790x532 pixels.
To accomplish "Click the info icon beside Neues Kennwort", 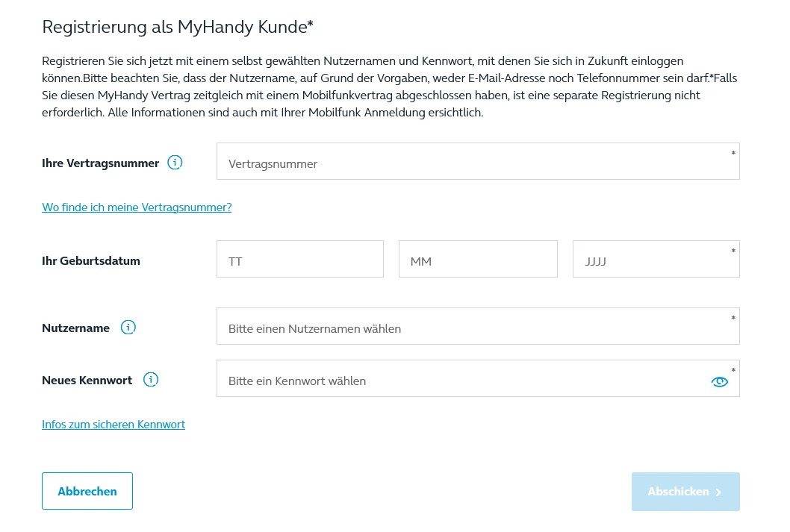I will [x=151, y=380].
